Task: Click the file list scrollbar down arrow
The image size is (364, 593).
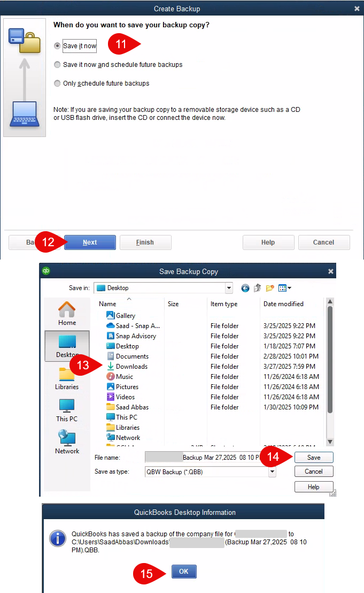Action: tap(330, 442)
